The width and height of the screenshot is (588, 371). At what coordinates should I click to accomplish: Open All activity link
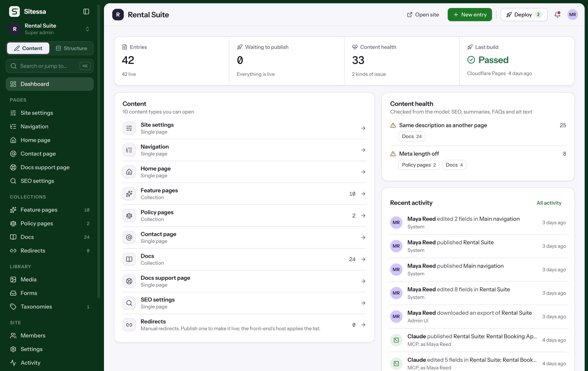[549, 203]
